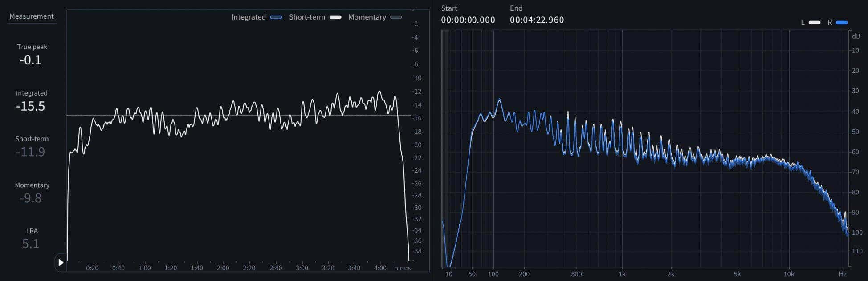Click the True peak label
The image size is (868, 281).
pyautogui.click(x=32, y=47)
